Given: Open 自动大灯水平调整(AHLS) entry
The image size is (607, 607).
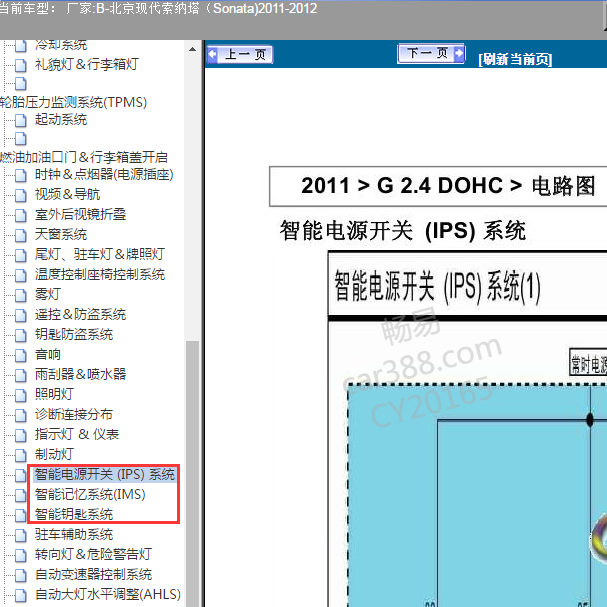Looking at the screenshot, I should pos(107,594).
